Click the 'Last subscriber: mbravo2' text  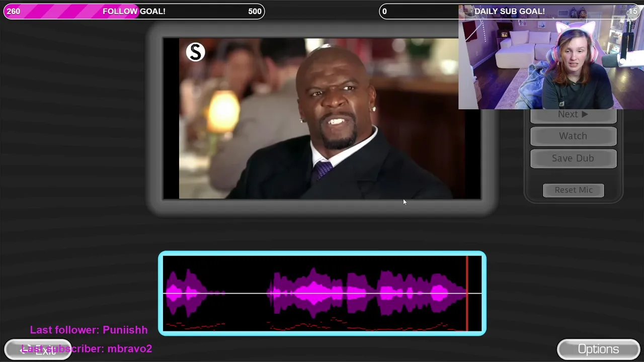pos(87,348)
